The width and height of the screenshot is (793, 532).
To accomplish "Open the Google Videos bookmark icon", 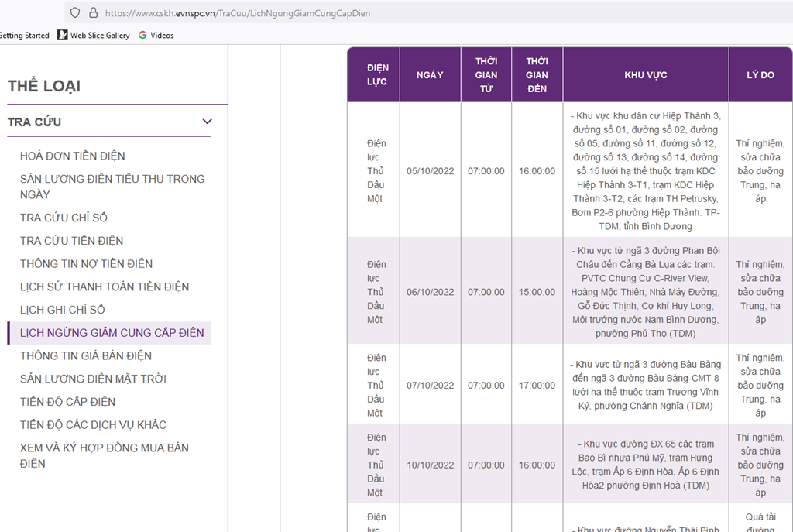I will [x=142, y=35].
